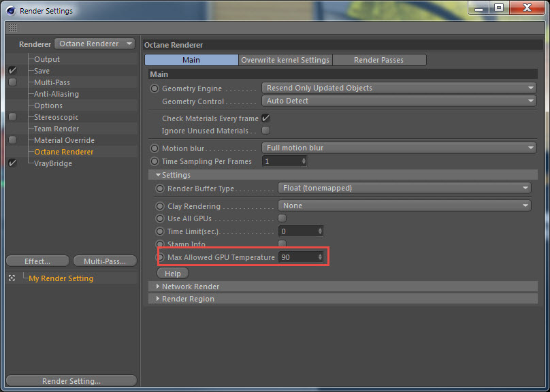Enable Ignore Unused Materials checkbox
The image size is (550, 392).
pyautogui.click(x=266, y=131)
